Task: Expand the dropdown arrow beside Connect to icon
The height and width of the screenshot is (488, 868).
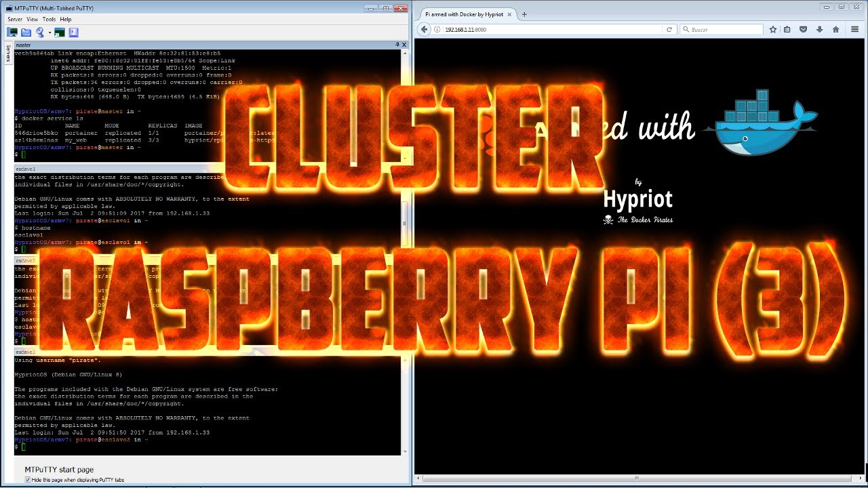Action: 49,32
